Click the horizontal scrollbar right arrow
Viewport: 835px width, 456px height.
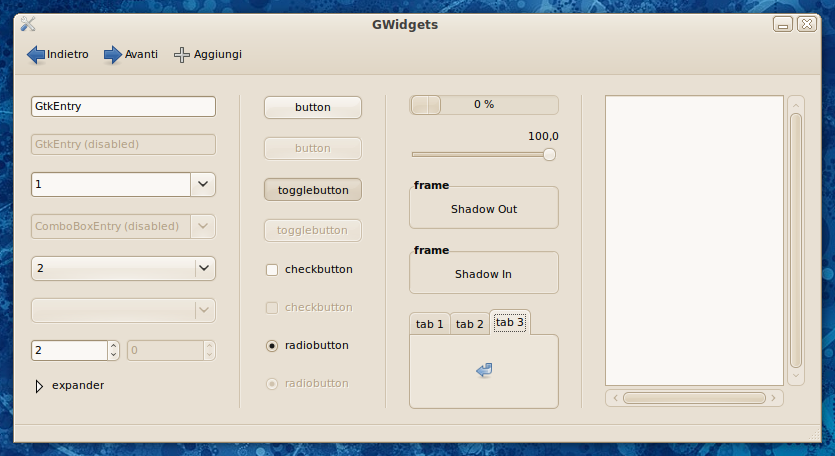click(773, 398)
